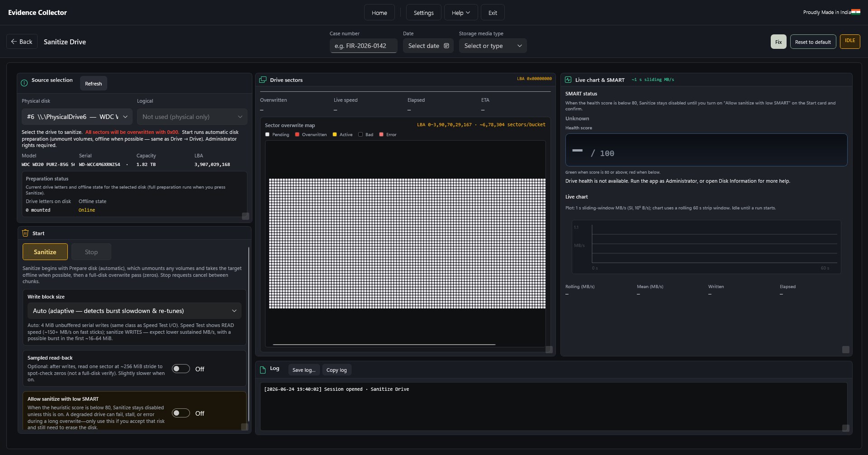Click the Log document icon
This screenshot has width=868, height=455.
[263, 370]
